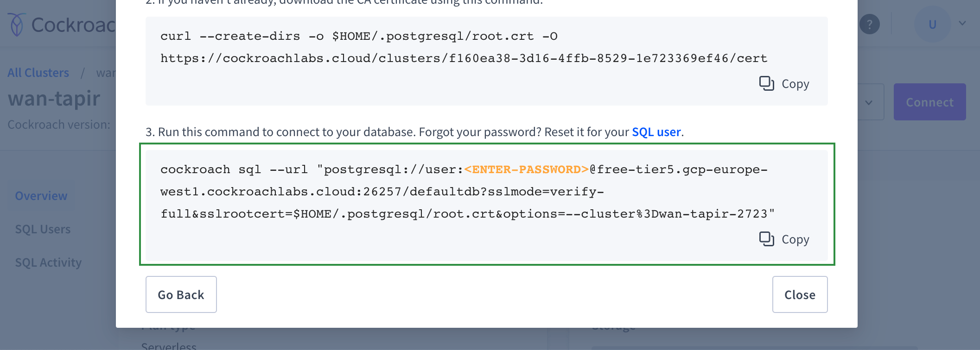Open the help question mark icon
Viewport: 980px width, 350px height.
869,25
